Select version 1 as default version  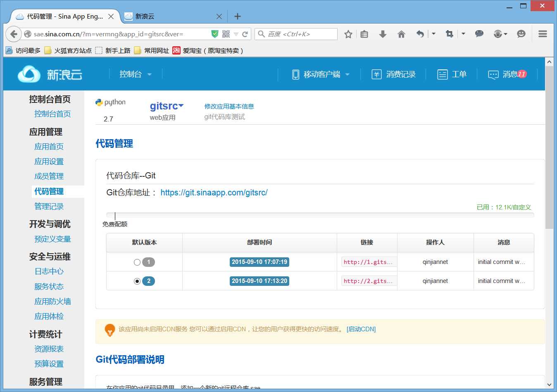point(136,262)
